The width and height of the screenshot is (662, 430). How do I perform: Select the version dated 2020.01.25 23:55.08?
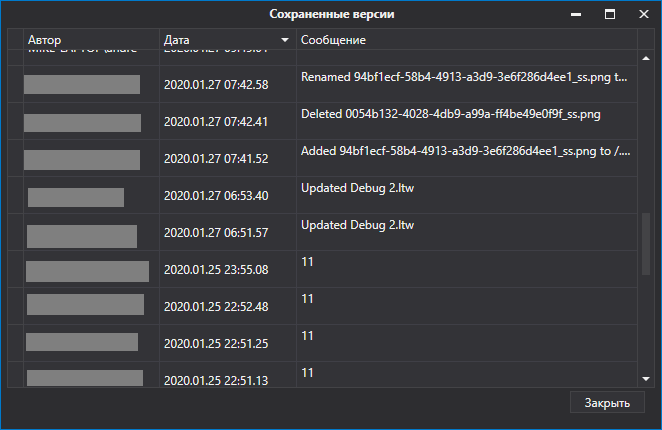coord(322,269)
